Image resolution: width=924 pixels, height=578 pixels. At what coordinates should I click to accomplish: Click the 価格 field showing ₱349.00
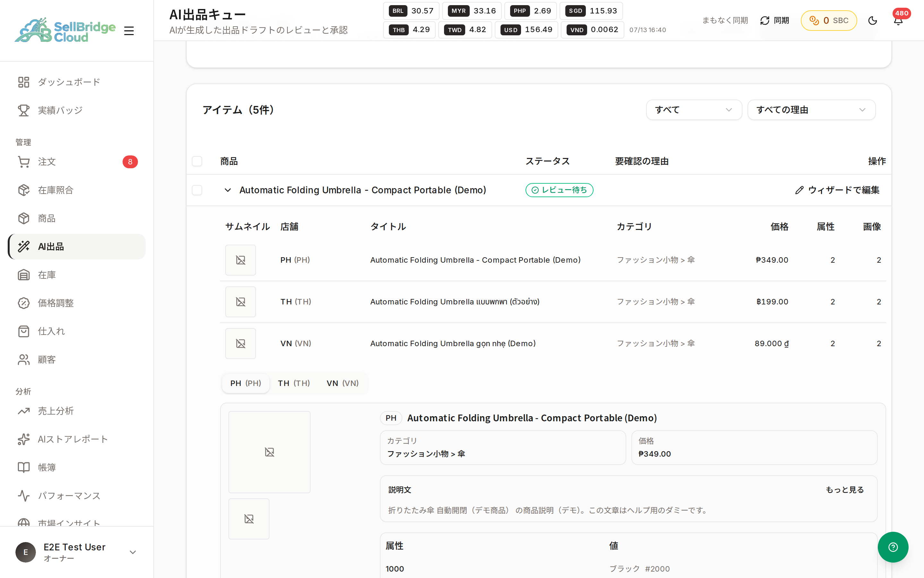[x=754, y=448]
